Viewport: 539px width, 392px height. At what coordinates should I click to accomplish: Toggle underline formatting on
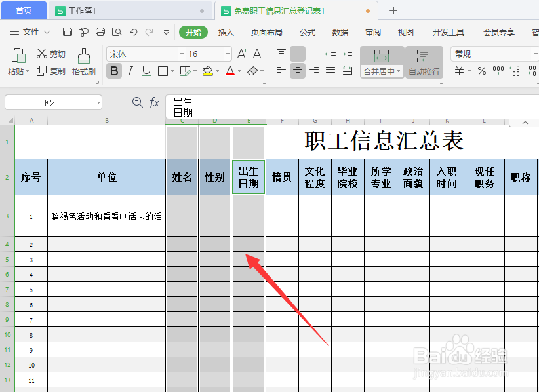pyautogui.click(x=145, y=71)
